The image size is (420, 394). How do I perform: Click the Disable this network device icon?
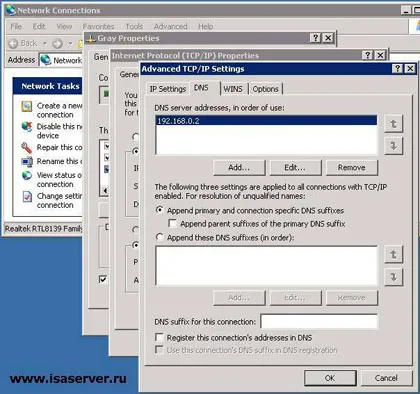coord(27,127)
